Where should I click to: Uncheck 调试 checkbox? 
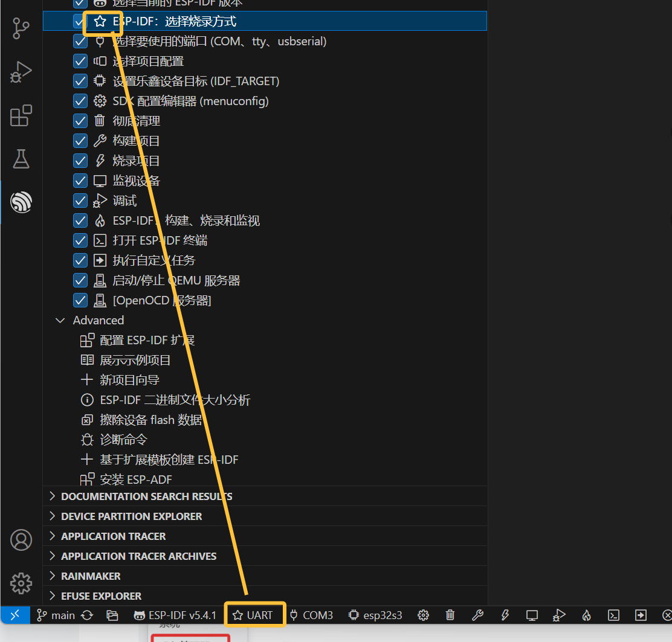coord(80,201)
